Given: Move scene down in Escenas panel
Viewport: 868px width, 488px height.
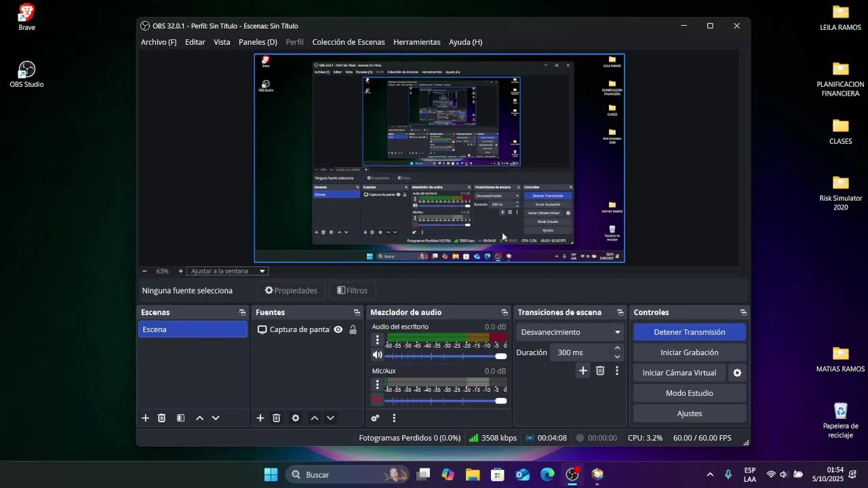Looking at the screenshot, I should pyautogui.click(x=216, y=418).
